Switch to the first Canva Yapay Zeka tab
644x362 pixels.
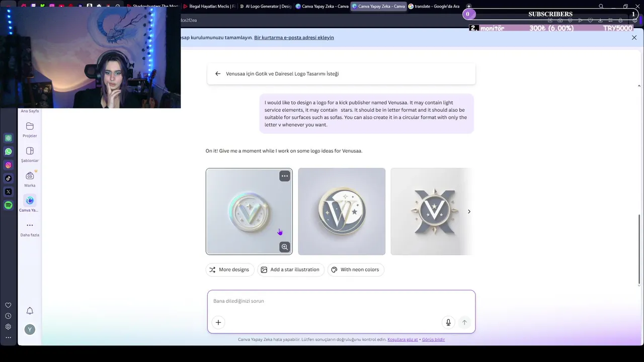point(322,7)
